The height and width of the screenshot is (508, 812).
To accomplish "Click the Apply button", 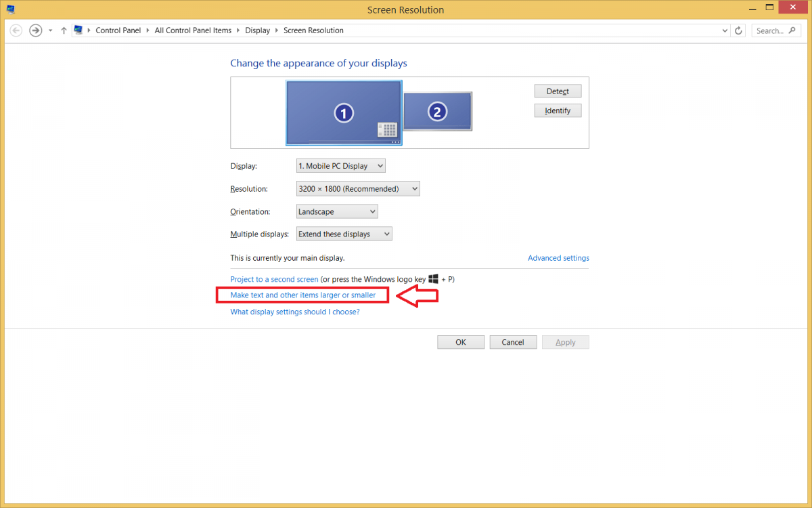I will click(566, 342).
